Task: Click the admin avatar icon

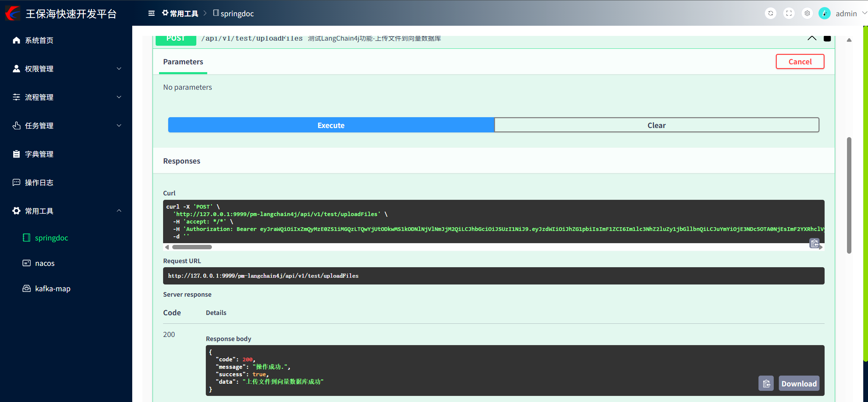Action: point(824,13)
